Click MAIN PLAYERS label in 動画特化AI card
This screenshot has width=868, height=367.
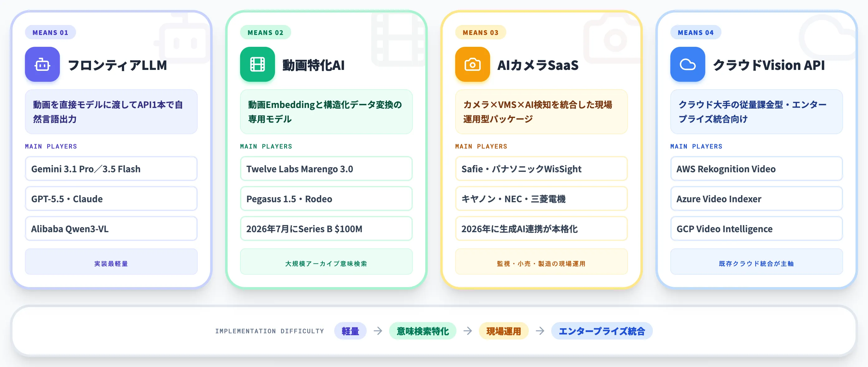(266, 146)
